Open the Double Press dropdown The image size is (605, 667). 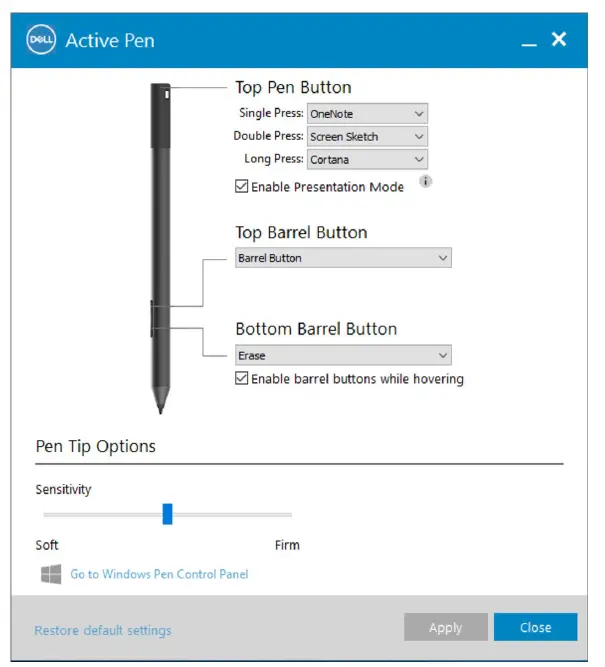367,137
